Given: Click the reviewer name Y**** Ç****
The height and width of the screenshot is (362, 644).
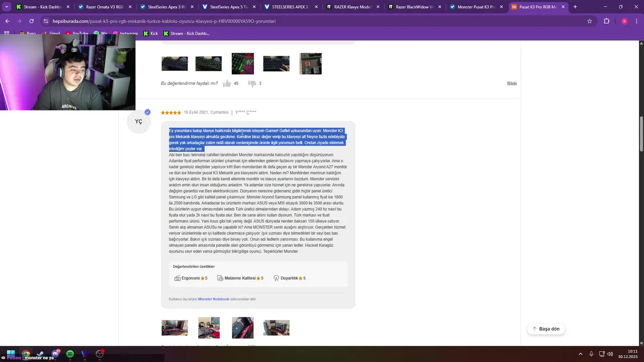Looking at the screenshot, I should (246, 113).
